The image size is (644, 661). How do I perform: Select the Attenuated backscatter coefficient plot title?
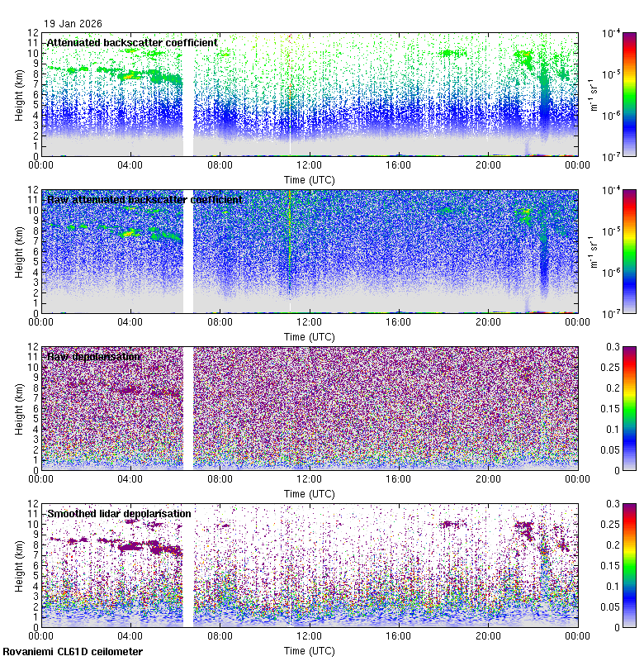tap(132, 42)
